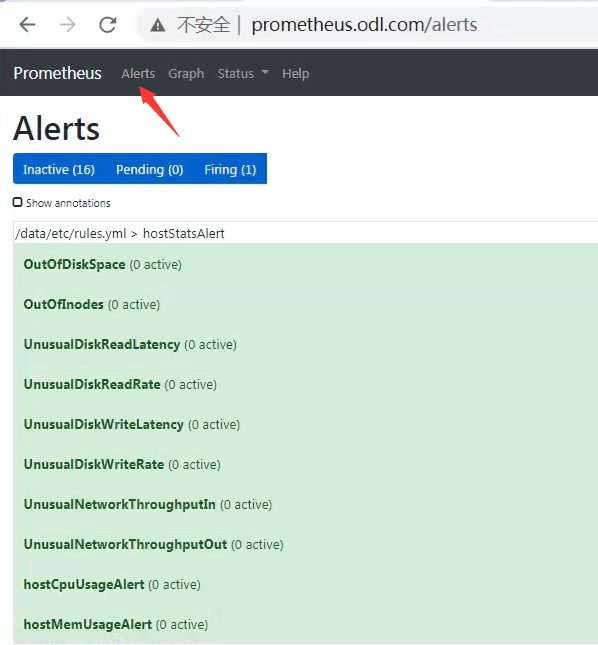Screen dimensions: 598x645
Task: Expand the Status dropdown menu
Action: tap(243, 74)
